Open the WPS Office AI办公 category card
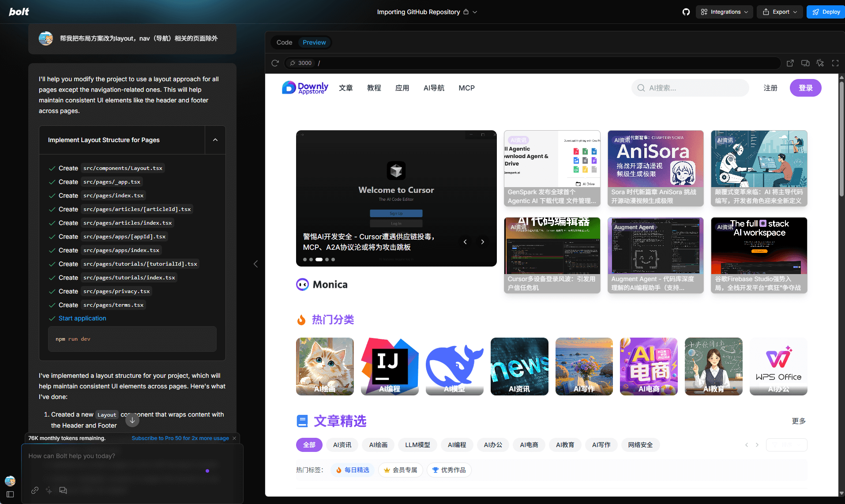The width and height of the screenshot is (845, 504). [778, 366]
